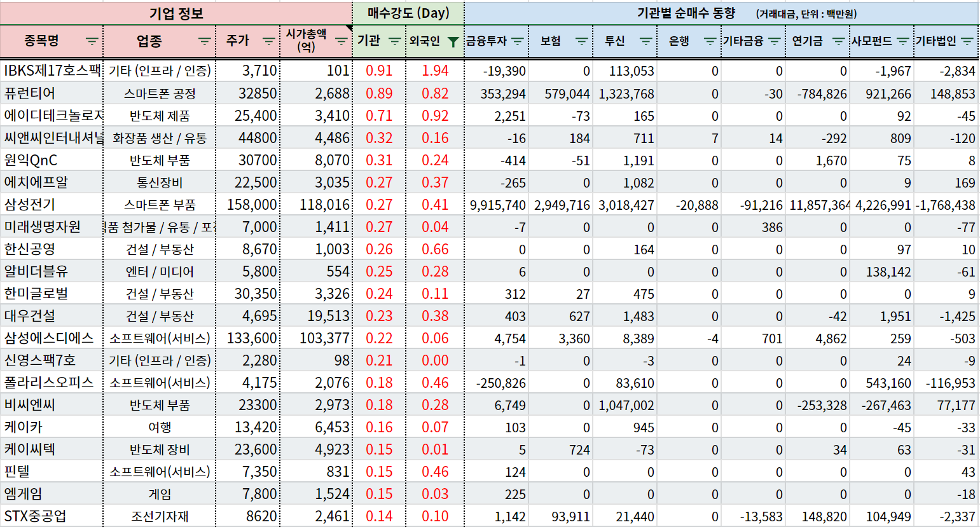
Task: Select the 폴라리스오피스 stock name cell
Action: [x=52, y=383]
